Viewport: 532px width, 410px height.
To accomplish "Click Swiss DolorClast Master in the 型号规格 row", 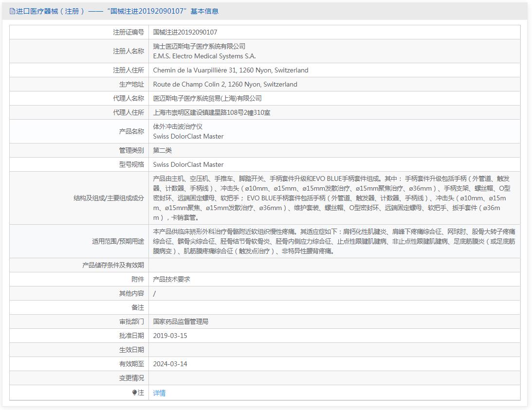I will (188, 164).
